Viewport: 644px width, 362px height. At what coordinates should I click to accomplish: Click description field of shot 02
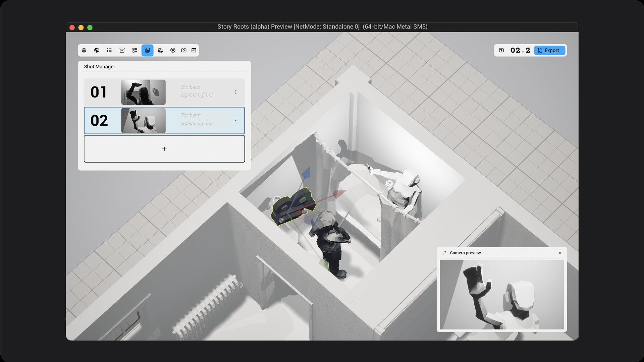pos(202,120)
